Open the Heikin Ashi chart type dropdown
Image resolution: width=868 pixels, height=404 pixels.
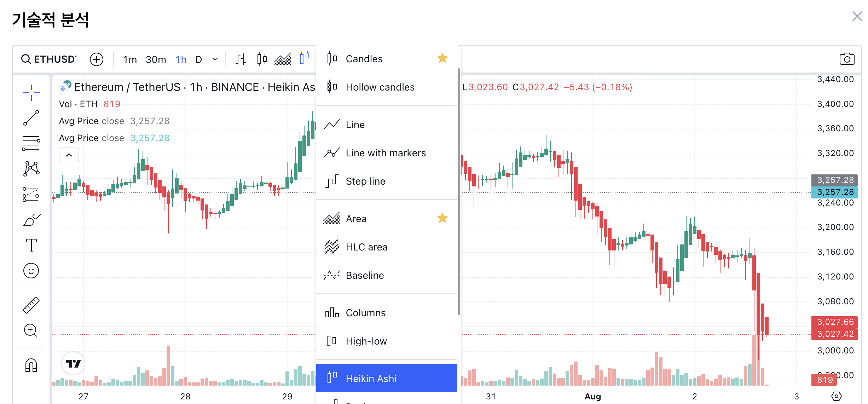[x=304, y=58]
